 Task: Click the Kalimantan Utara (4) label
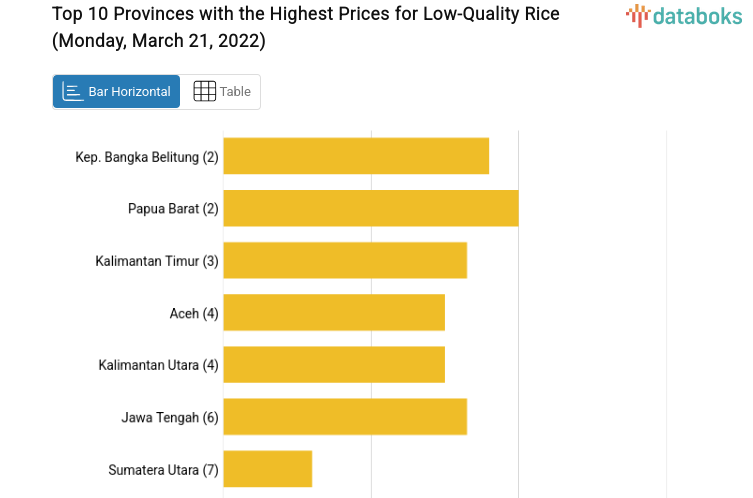(x=158, y=365)
